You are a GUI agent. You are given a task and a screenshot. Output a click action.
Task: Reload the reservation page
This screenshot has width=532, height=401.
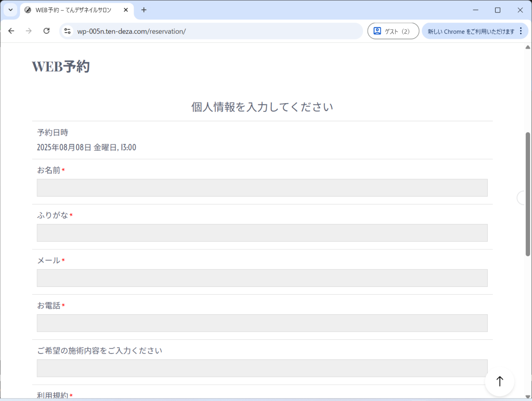[46, 31]
